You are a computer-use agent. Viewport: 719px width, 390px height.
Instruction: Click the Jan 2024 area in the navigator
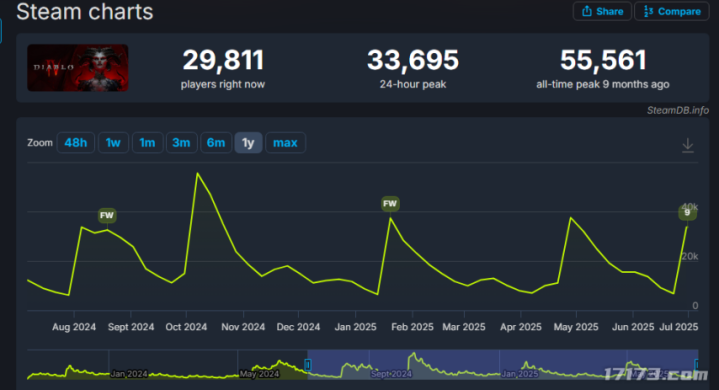(x=129, y=374)
